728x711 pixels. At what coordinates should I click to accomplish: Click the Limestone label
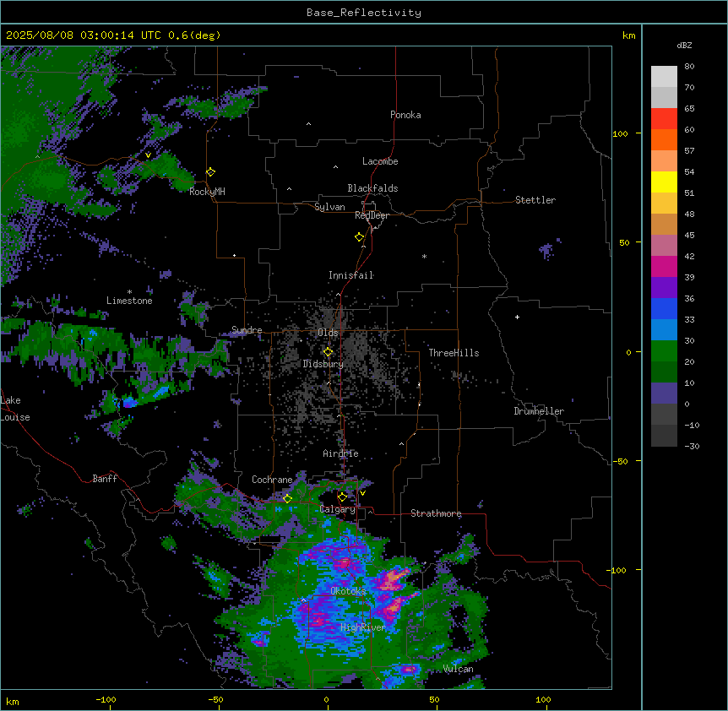[129, 301]
